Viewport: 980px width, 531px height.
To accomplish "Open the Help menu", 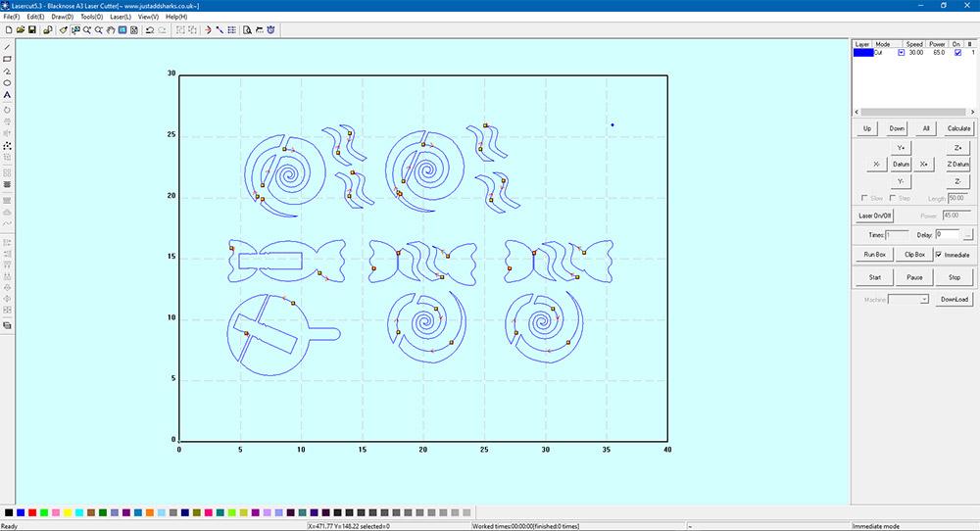I will [176, 17].
